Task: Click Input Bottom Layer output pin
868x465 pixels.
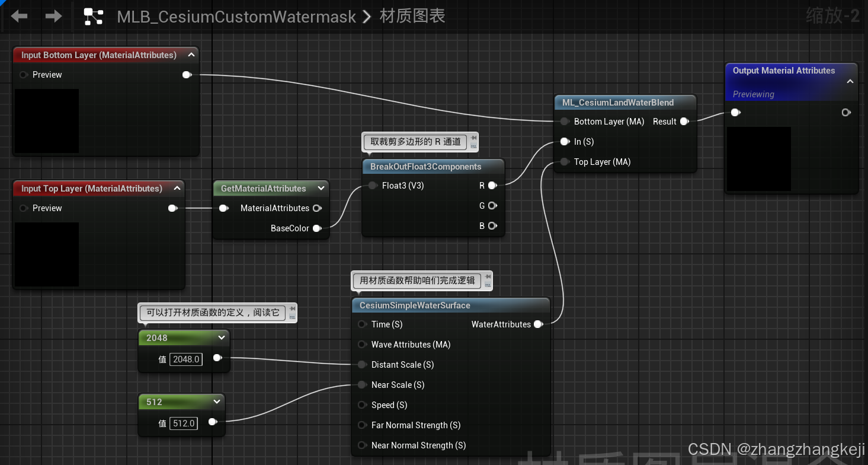Action: click(187, 75)
